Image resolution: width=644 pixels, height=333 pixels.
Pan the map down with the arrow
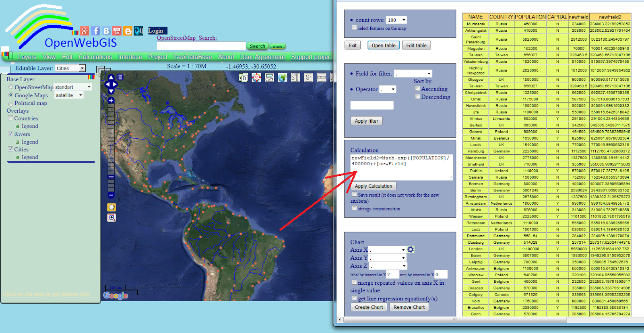pyautogui.click(x=111, y=91)
